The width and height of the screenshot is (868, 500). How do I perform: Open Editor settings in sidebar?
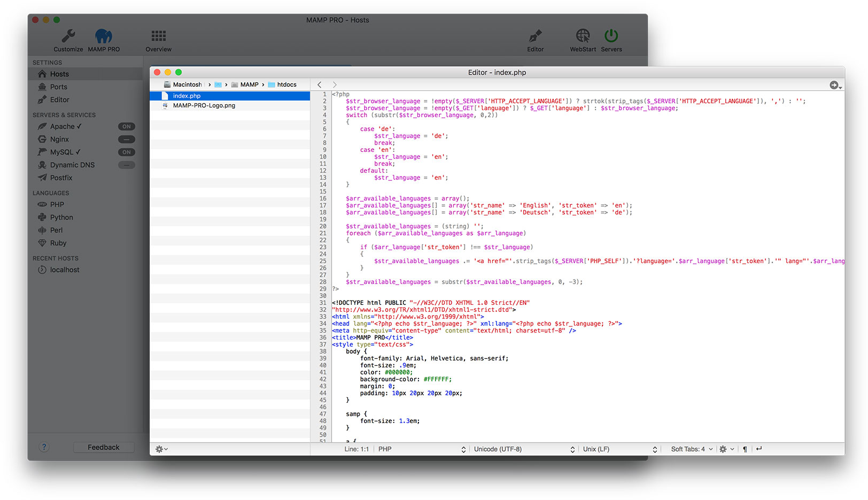point(86,99)
